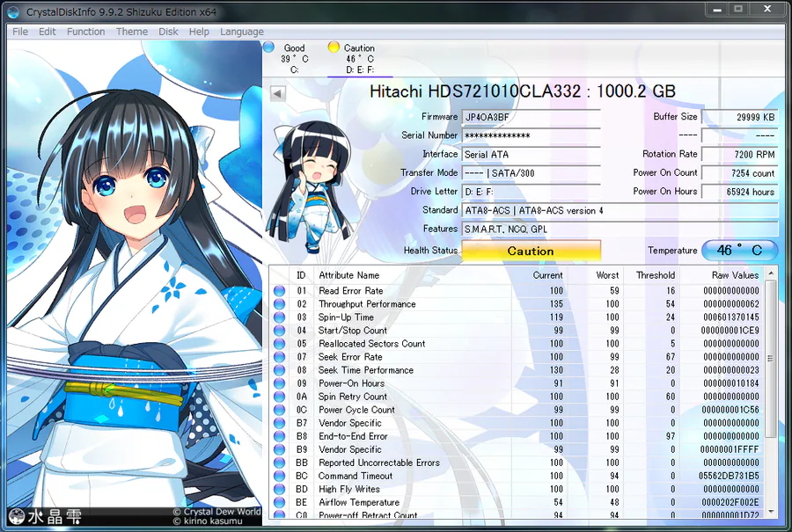
Task: Click the 46 °C temperature button
Action: (x=740, y=251)
